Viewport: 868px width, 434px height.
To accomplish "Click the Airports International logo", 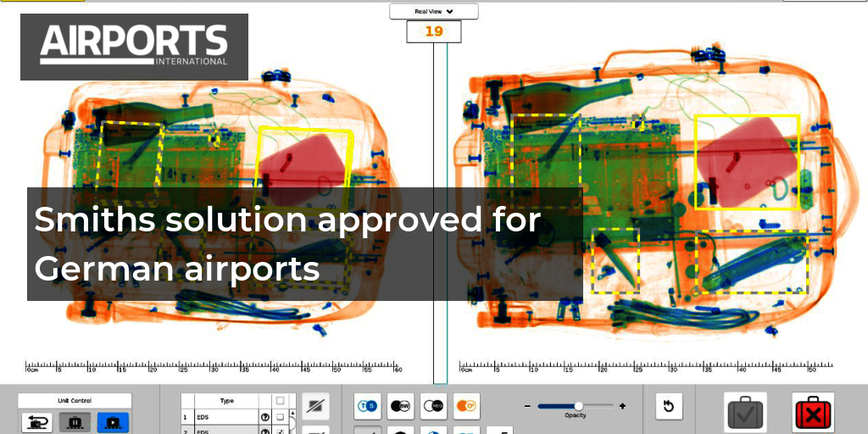I will pos(134,46).
